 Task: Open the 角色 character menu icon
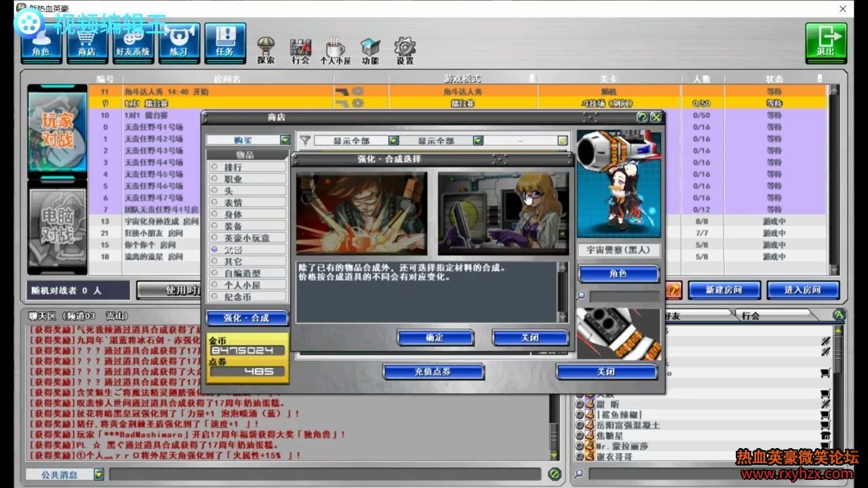point(41,43)
